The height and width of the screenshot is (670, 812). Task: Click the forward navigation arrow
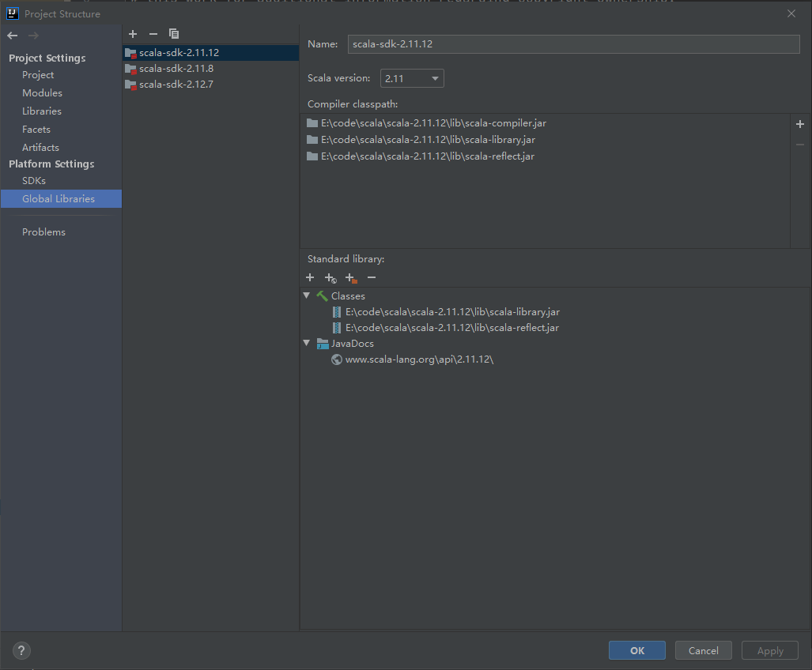coord(33,36)
